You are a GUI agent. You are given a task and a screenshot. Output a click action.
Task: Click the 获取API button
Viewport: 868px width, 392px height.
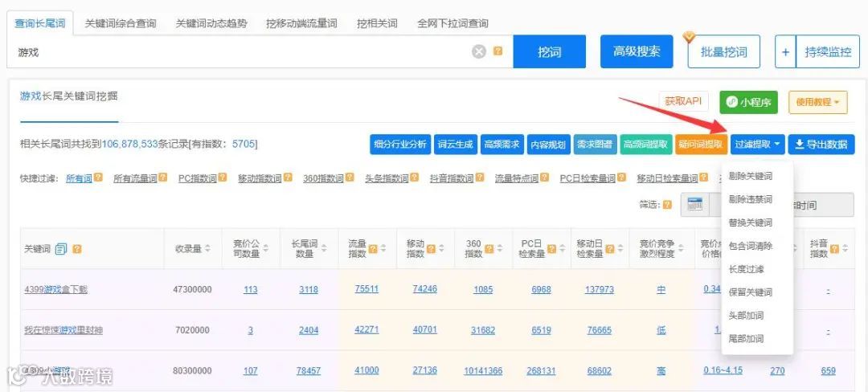pos(683,102)
